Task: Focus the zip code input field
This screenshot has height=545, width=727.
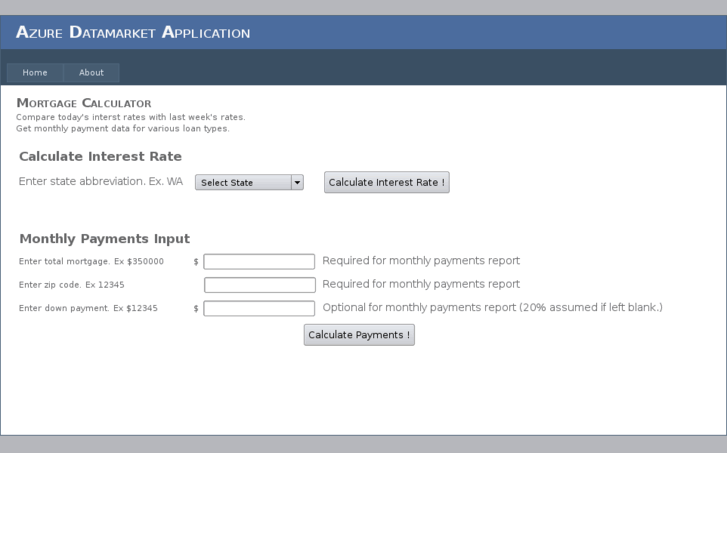Action: tap(260, 285)
